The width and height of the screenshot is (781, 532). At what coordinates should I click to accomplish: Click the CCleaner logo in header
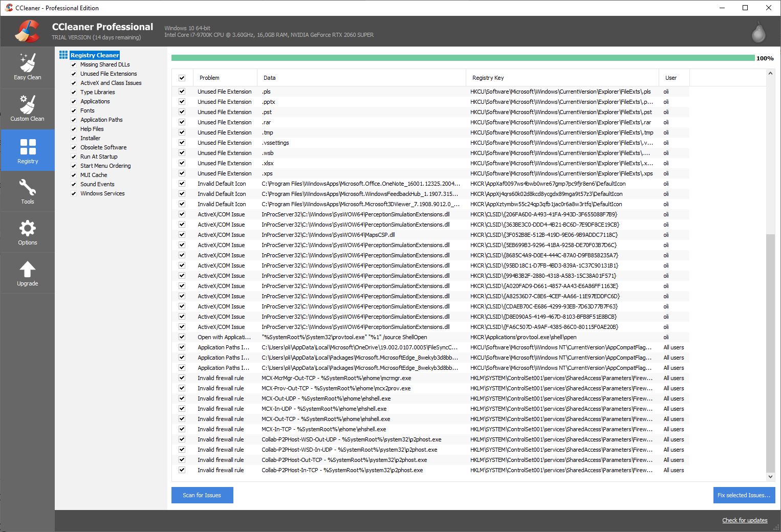tap(27, 31)
